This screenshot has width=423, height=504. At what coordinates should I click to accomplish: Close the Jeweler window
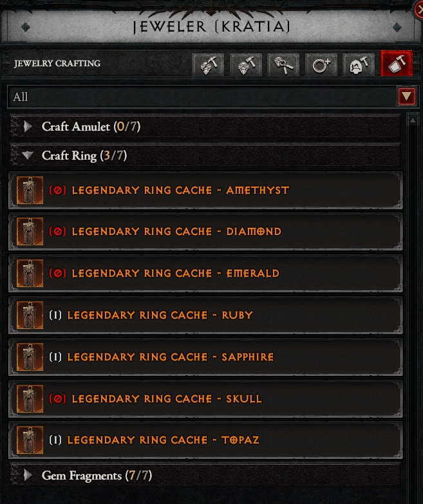coord(419,10)
